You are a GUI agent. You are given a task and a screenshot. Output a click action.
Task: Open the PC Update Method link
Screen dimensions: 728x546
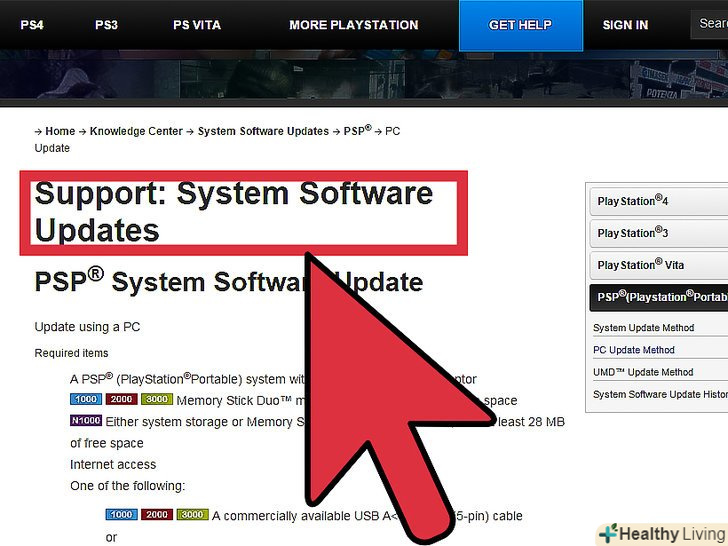coord(634,350)
